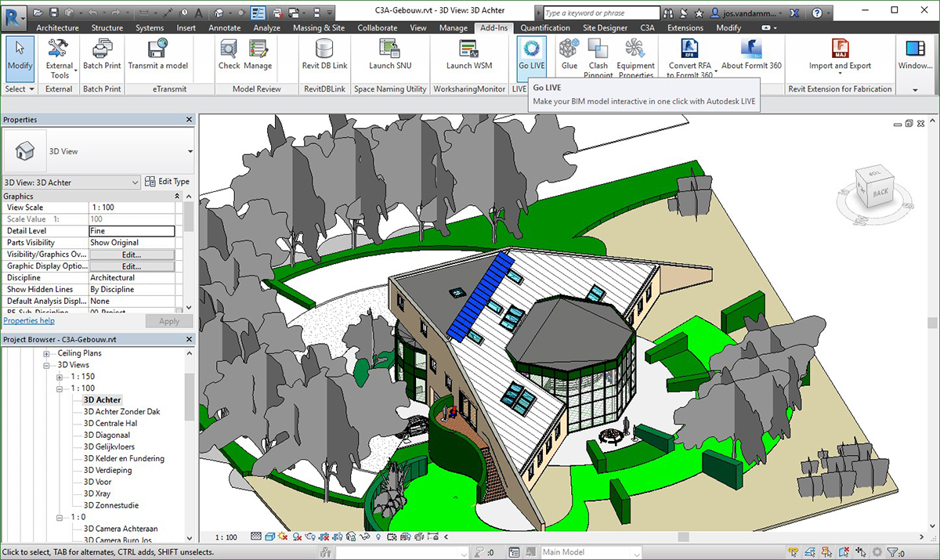The height and width of the screenshot is (560, 940).
Task: Open the selection Filter in status bar
Action: 892,553
